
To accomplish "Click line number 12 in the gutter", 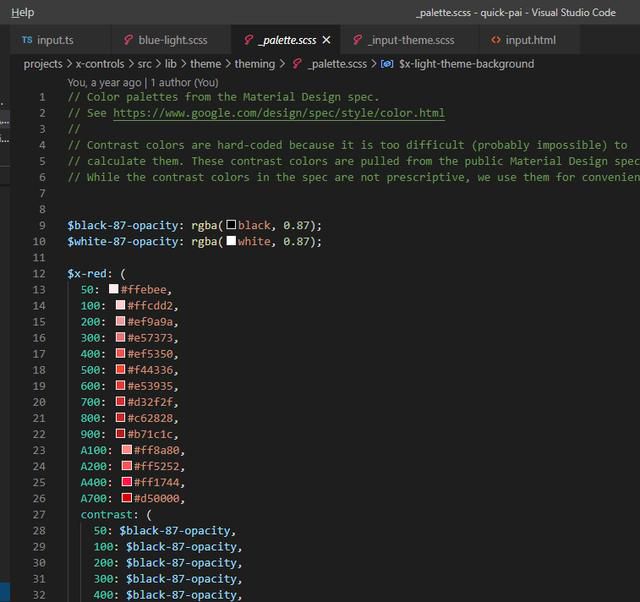I will (39, 273).
